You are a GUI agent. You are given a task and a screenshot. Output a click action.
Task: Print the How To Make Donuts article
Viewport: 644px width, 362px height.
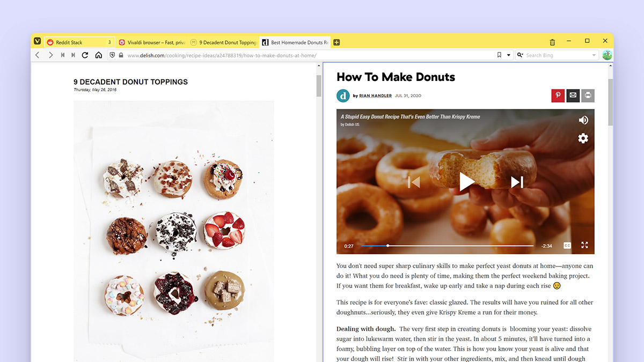588,95
